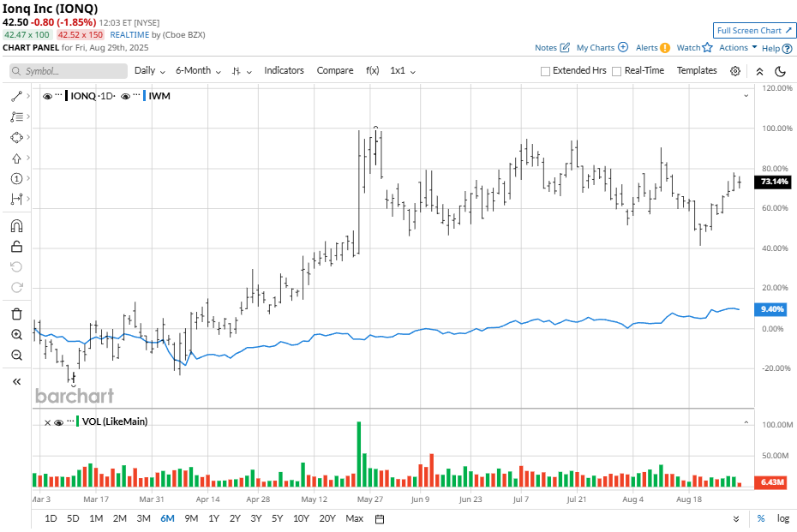
Task: Collapse the left drawing toolbar
Action: pyautogui.click(x=16, y=381)
